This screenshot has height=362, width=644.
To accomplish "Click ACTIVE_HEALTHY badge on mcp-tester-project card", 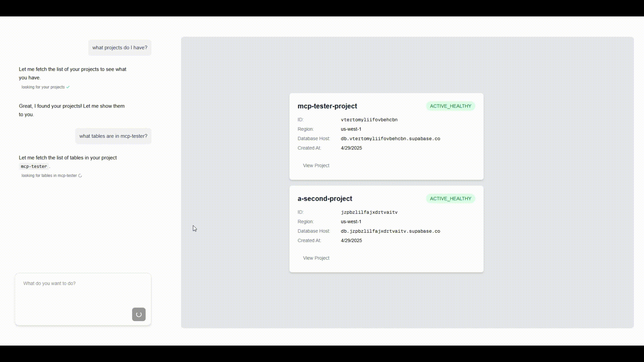I will pyautogui.click(x=450, y=106).
